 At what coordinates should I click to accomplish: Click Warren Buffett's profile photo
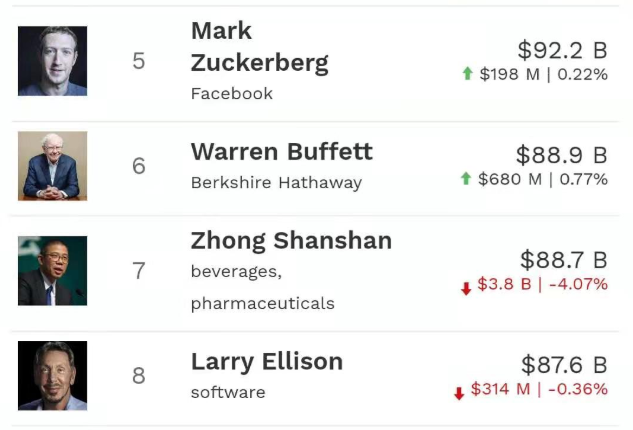pyautogui.click(x=52, y=166)
